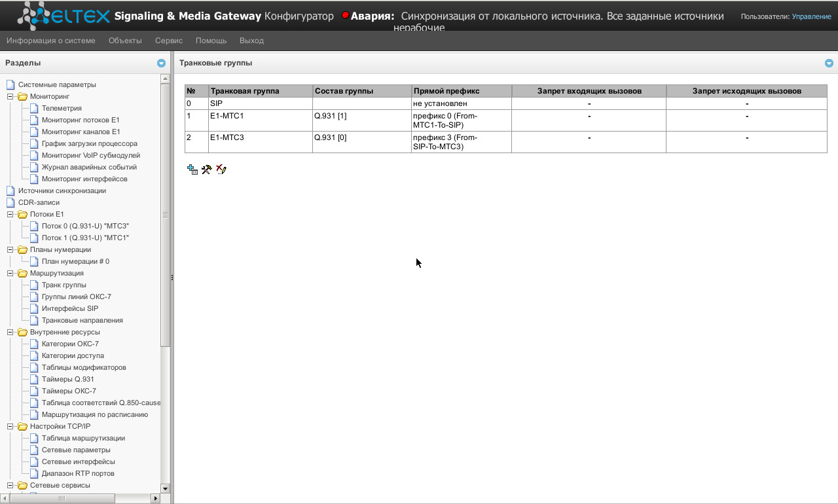838x504 pixels.
Task: Select the E1-MTC3 trunk group row
Action: point(506,142)
